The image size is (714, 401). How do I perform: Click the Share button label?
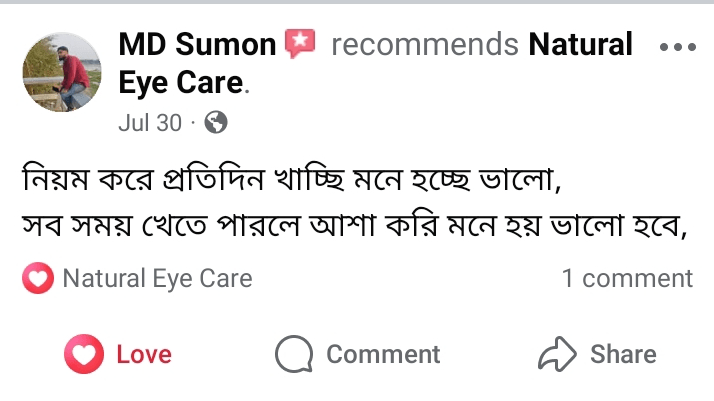(623, 354)
